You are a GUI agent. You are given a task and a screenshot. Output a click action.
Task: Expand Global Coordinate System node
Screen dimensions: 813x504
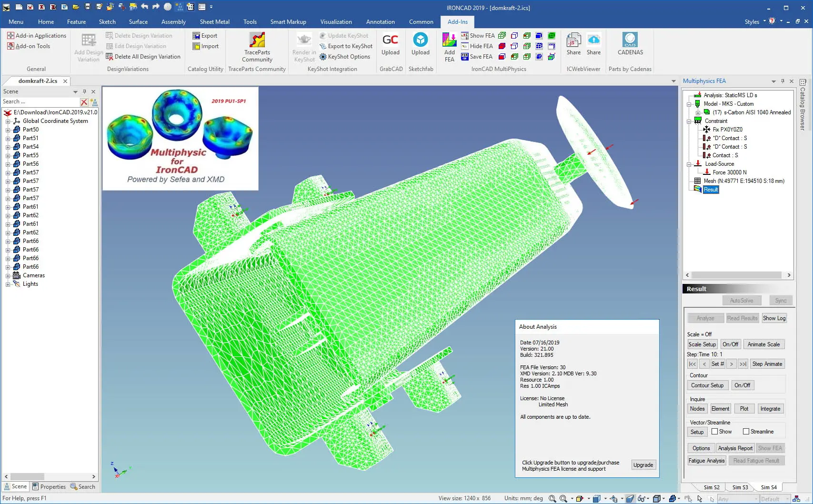click(x=8, y=121)
